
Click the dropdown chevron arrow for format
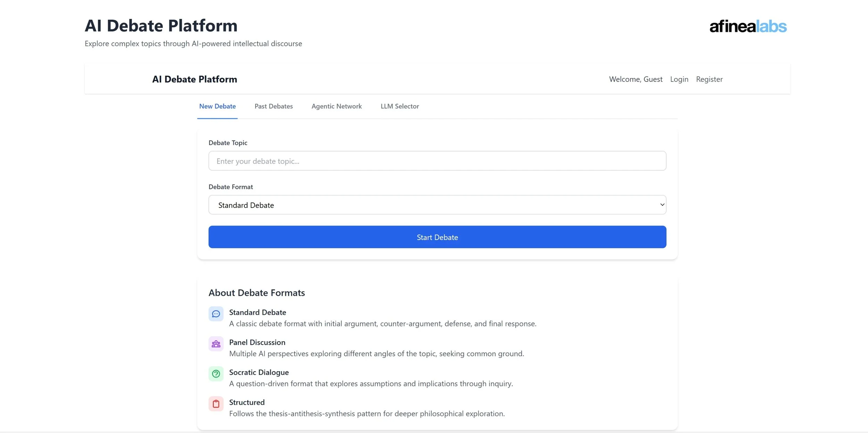coord(662,205)
